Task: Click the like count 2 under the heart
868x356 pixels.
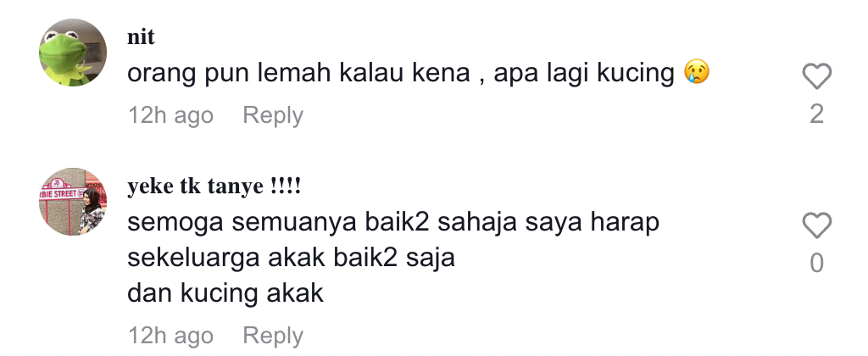Action: 816,114
